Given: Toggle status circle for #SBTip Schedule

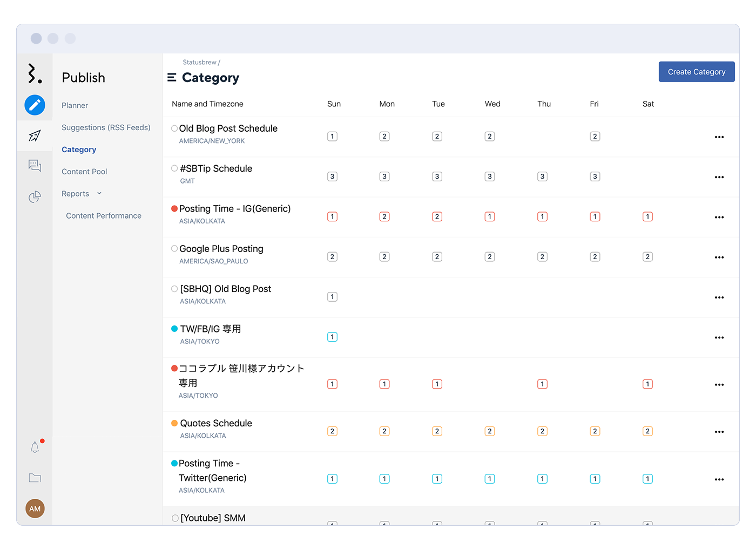Looking at the screenshot, I should (x=174, y=168).
